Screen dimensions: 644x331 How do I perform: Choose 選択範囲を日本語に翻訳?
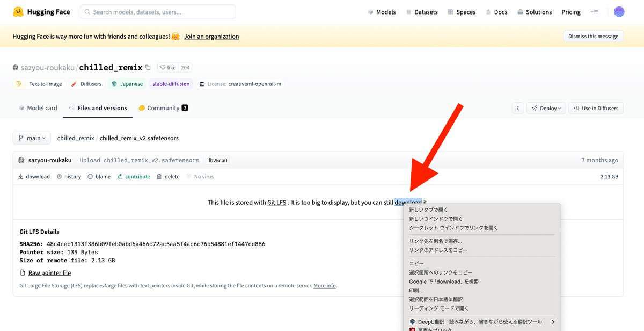(481, 299)
